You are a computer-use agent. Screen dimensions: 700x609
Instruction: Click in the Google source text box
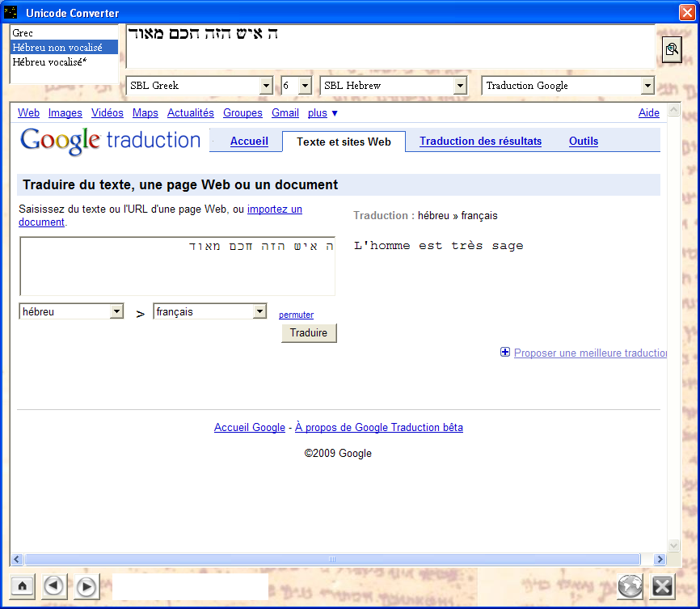pyautogui.click(x=177, y=266)
